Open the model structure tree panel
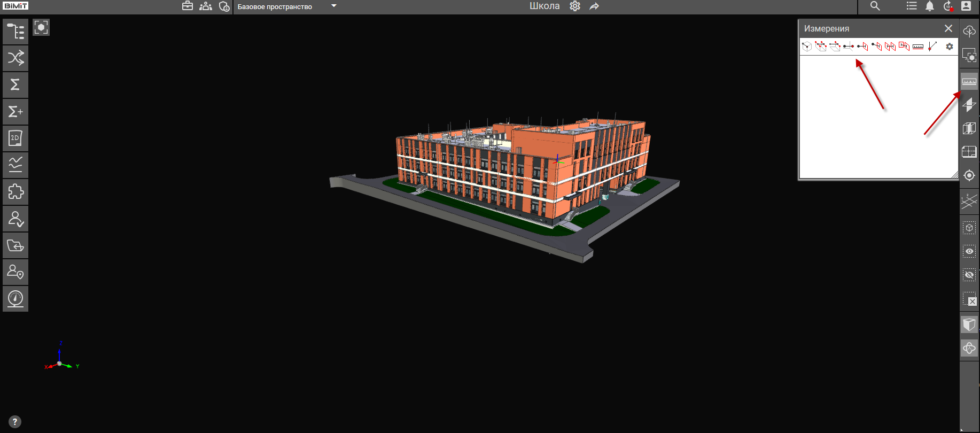This screenshot has width=980, height=433. point(15,32)
